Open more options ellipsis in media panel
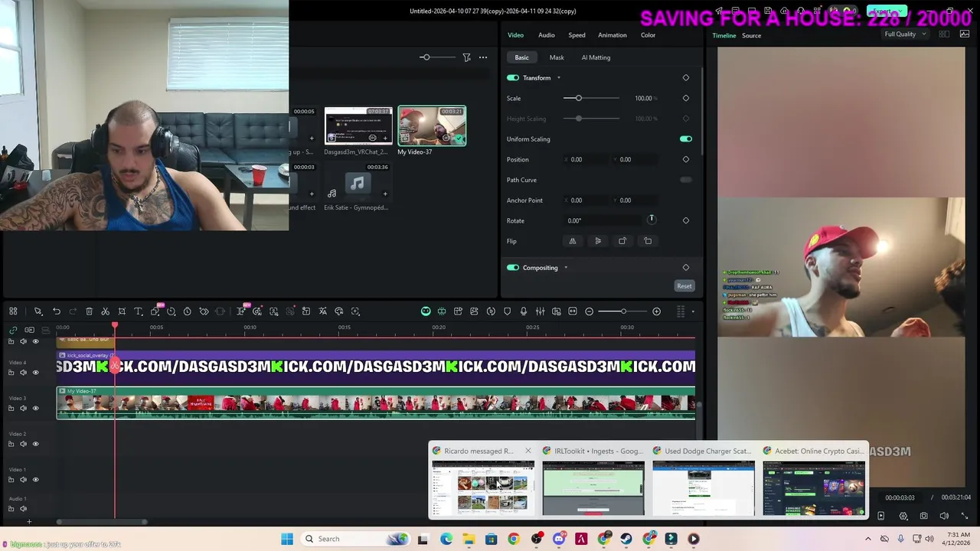The height and width of the screenshot is (551, 980). [483, 57]
